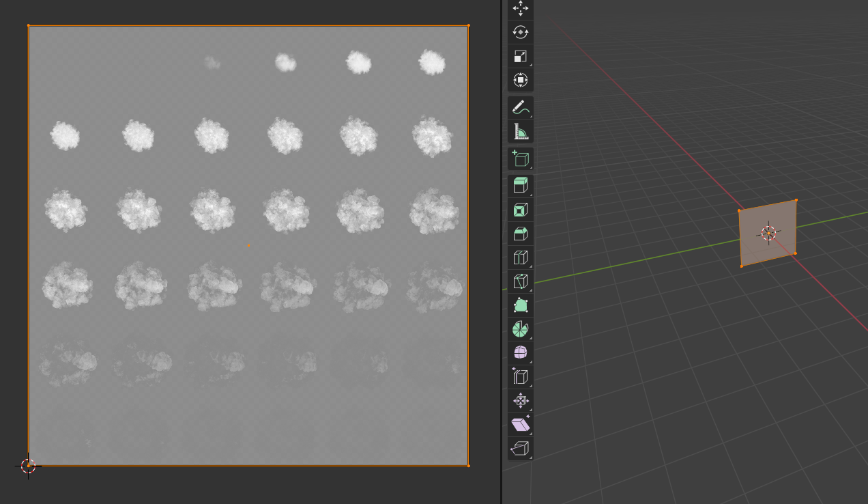
Task: Select the Smooth vertices tool
Action: click(521, 353)
